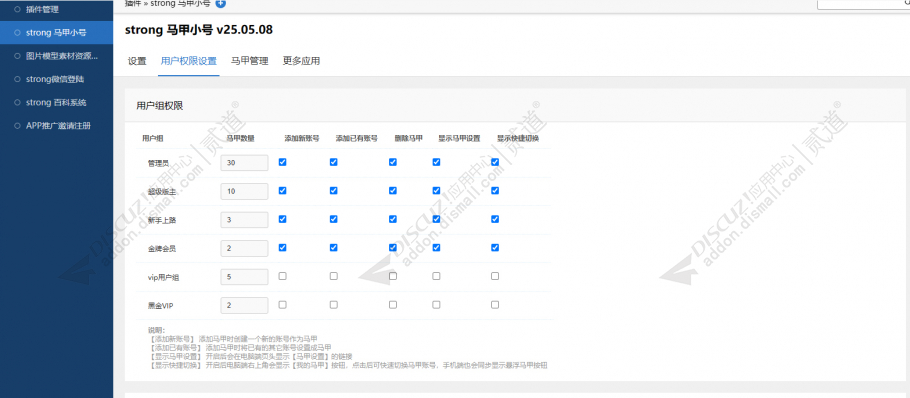Enable 添加新账号 for vip用户组
The height and width of the screenshot is (398, 910).
point(283,276)
